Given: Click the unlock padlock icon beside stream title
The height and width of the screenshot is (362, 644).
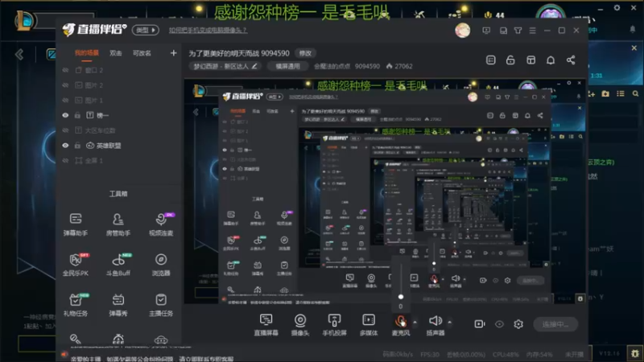Looking at the screenshot, I should click(x=510, y=60).
